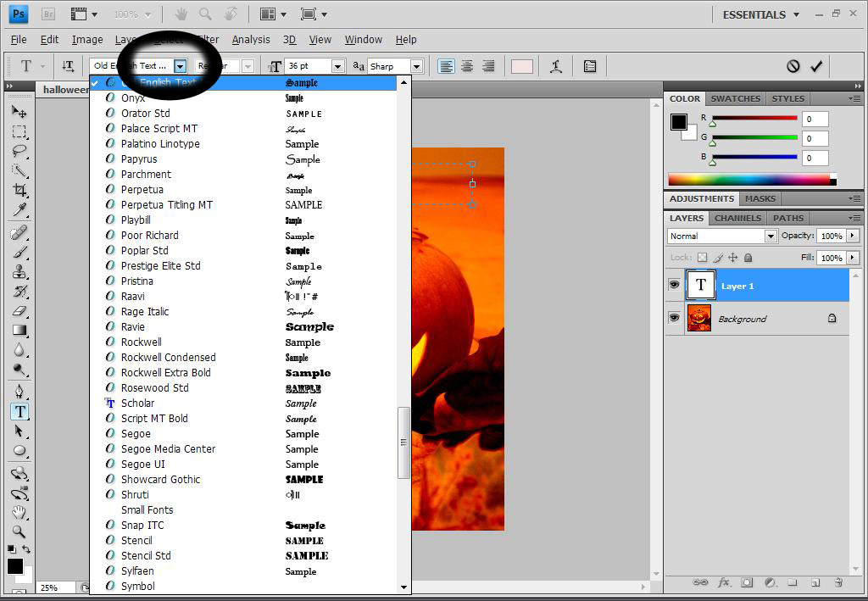
Task: Open the Window menu
Action: point(363,39)
